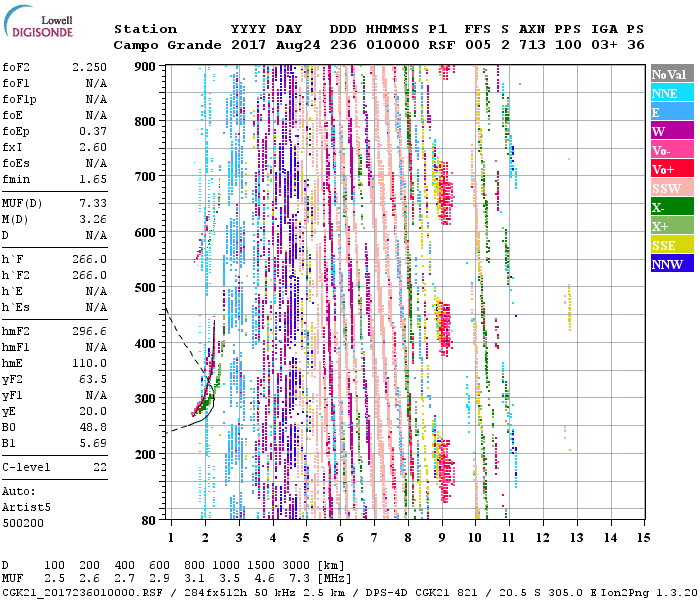Screen dimensions: 700x600
Task: Click the SSW pink legend swatch
Action: [670, 188]
